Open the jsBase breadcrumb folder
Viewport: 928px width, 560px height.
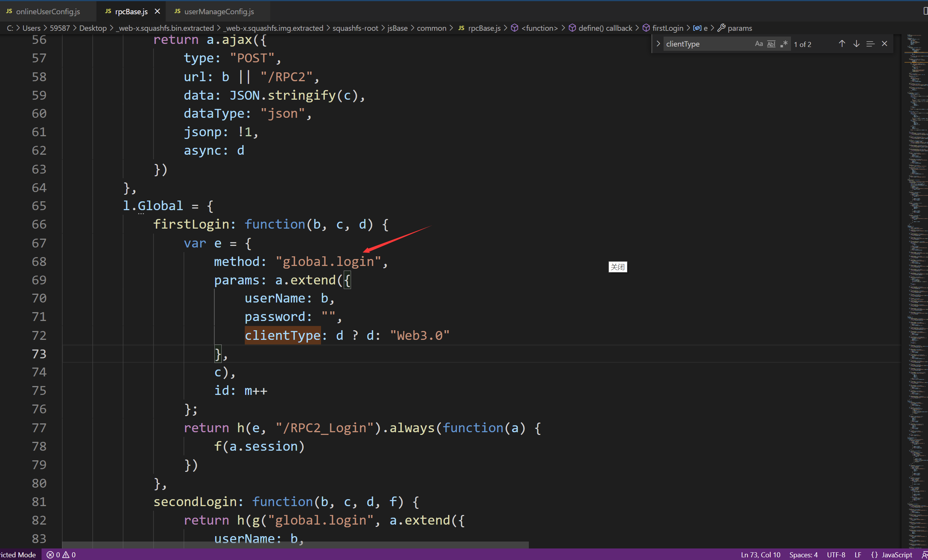click(x=397, y=28)
